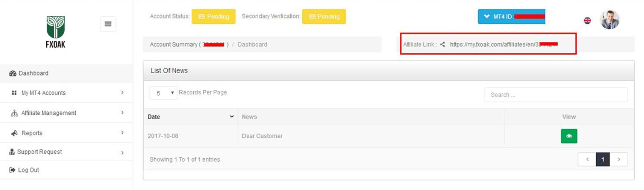Open the MT4 ID dropdown

(x=511, y=17)
